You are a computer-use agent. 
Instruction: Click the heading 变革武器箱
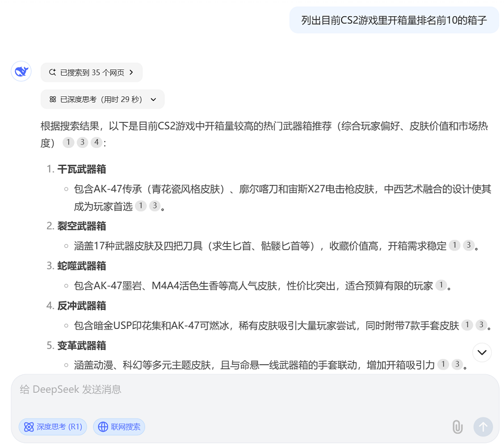tap(82, 346)
